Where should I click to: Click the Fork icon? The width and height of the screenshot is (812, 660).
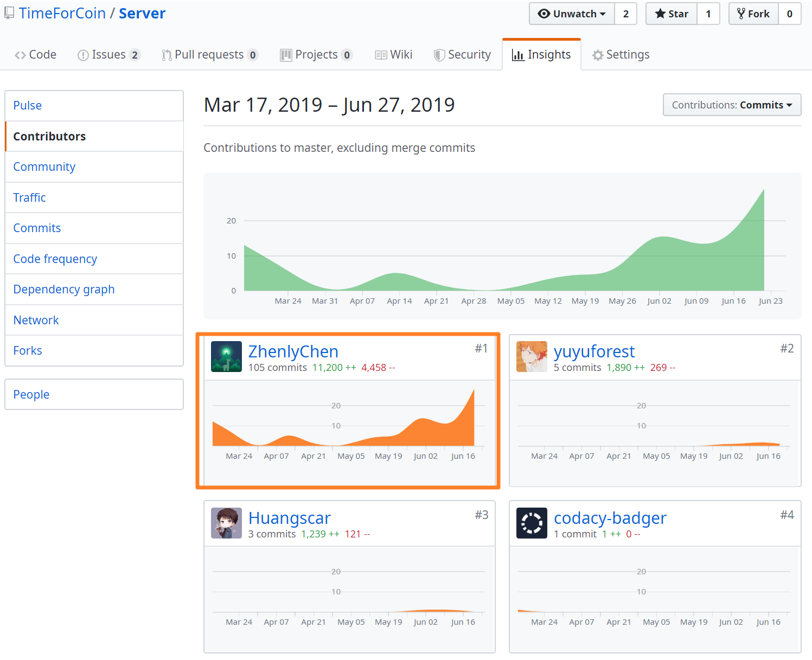click(741, 14)
